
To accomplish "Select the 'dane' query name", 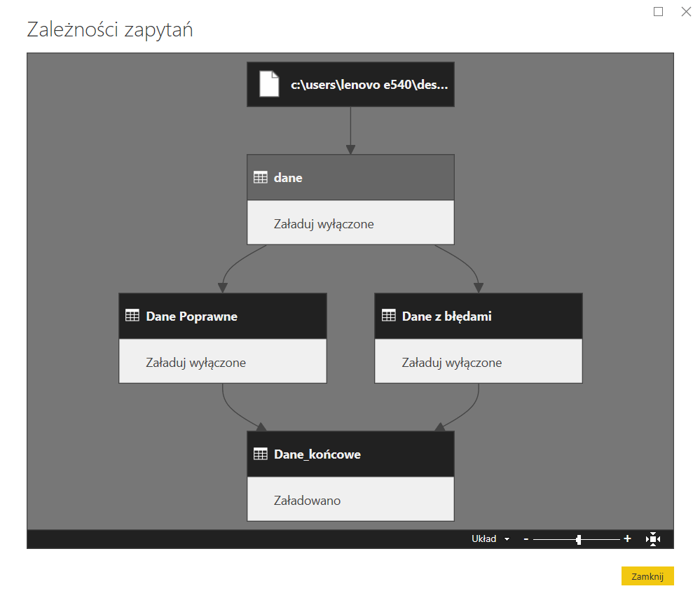I will 288,178.
